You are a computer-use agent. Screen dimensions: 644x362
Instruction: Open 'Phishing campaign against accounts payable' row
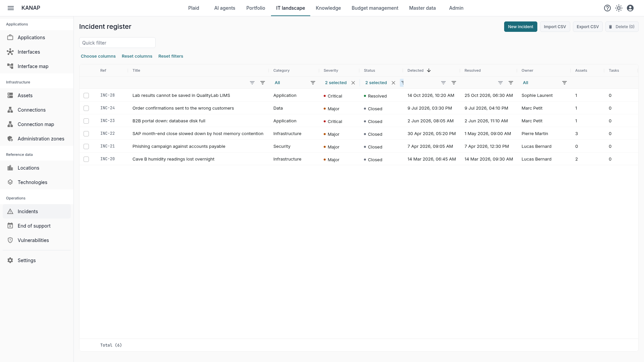tap(179, 146)
